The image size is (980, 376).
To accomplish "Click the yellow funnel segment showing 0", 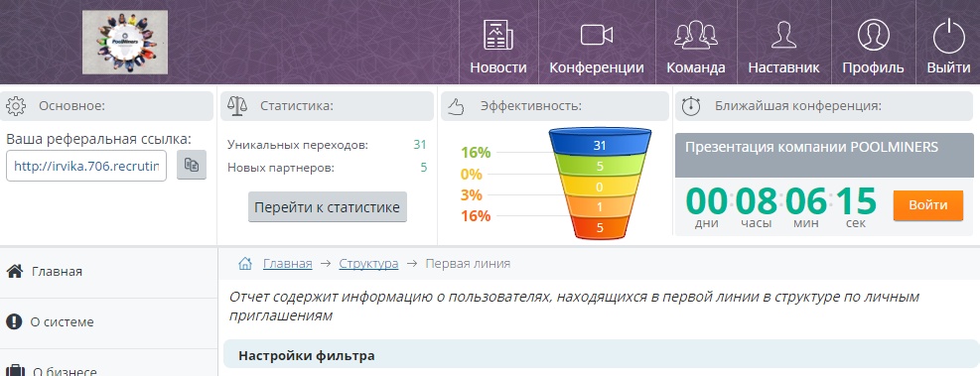I will [x=600, y=187].
